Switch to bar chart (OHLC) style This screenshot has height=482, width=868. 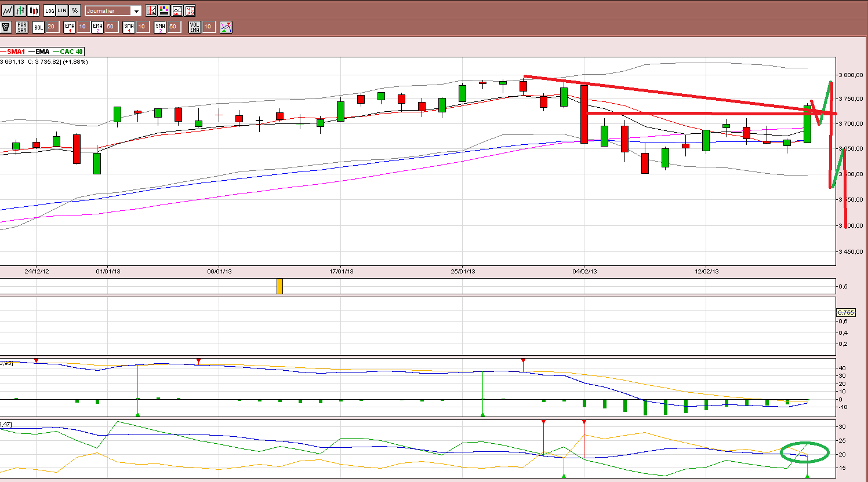coord(20,10)
